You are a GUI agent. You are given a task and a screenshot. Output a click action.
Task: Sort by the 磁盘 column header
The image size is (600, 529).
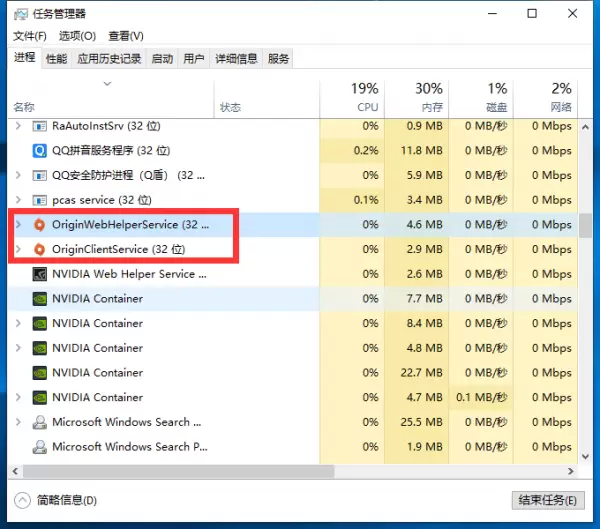pos(481,99)
